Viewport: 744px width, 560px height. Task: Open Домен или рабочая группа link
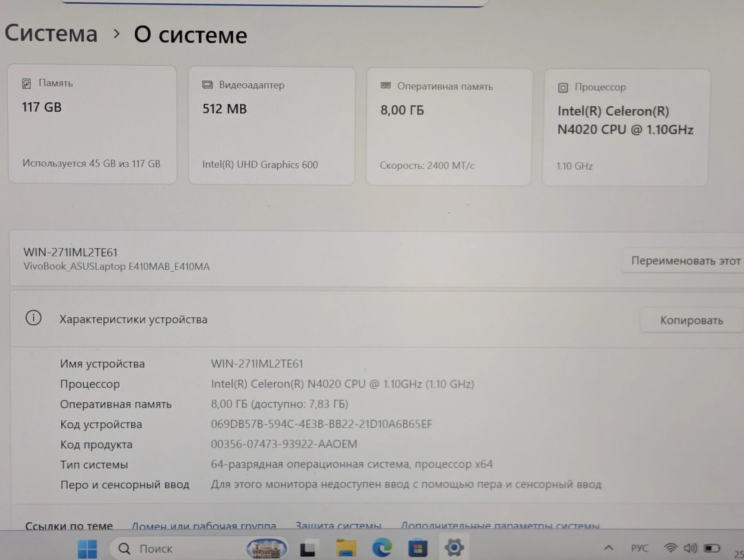click(204, 526)
